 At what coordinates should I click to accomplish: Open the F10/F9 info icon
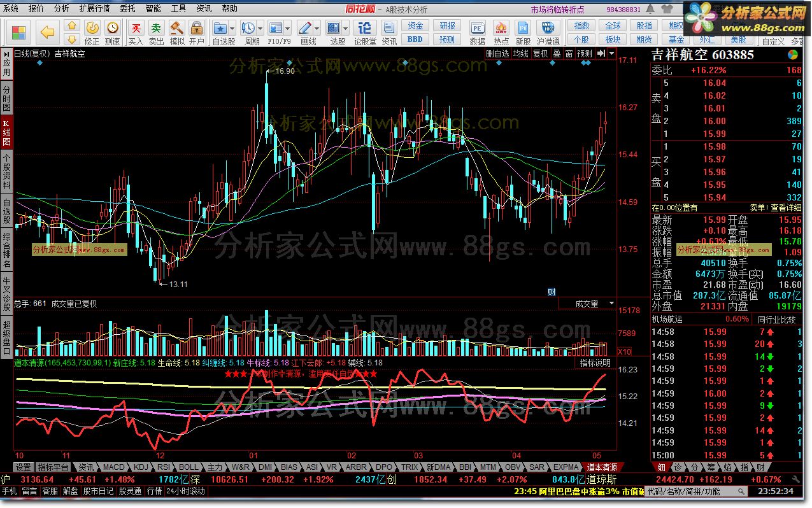point(275,29)
